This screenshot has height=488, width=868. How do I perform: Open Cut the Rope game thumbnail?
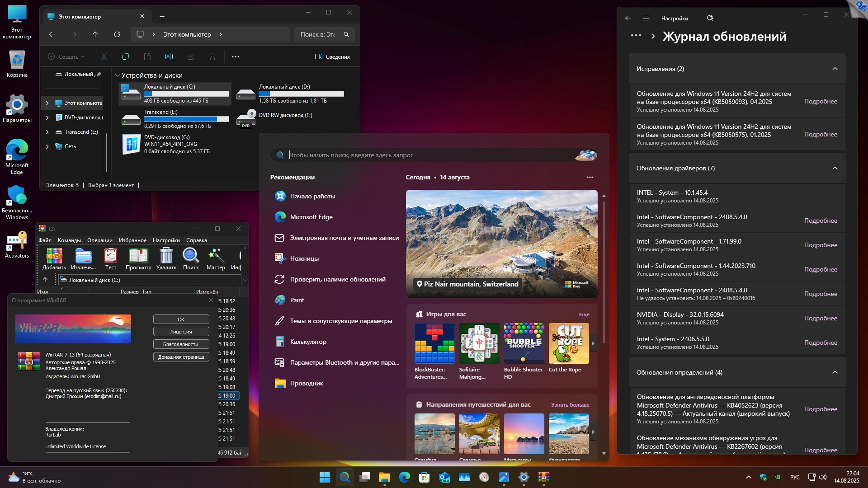[568, 343]
